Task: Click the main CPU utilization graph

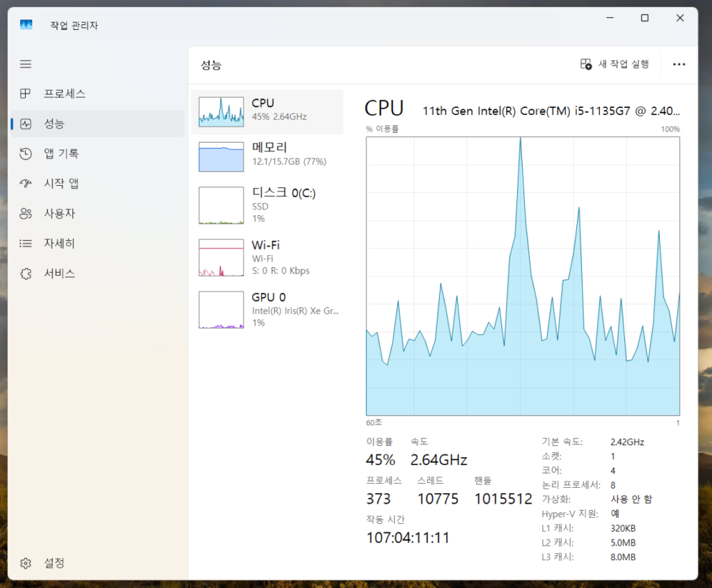Action: pos(523,276)
